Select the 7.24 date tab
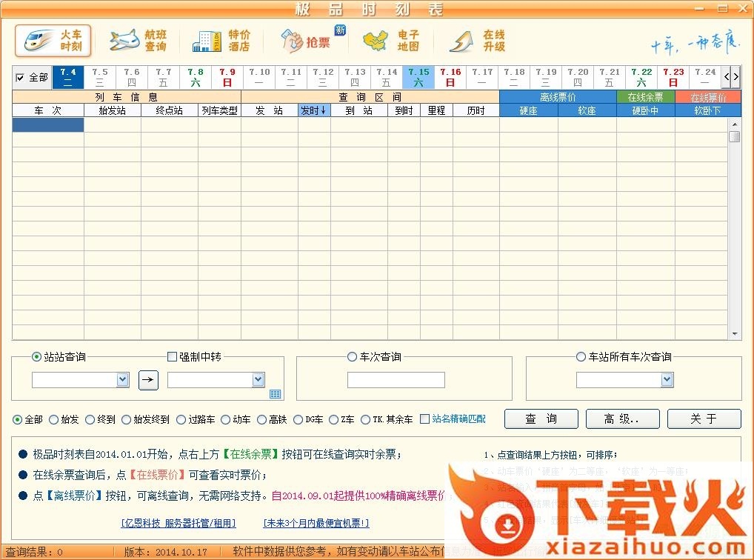Viewport: 754px width, 560px height. point(705,77)
